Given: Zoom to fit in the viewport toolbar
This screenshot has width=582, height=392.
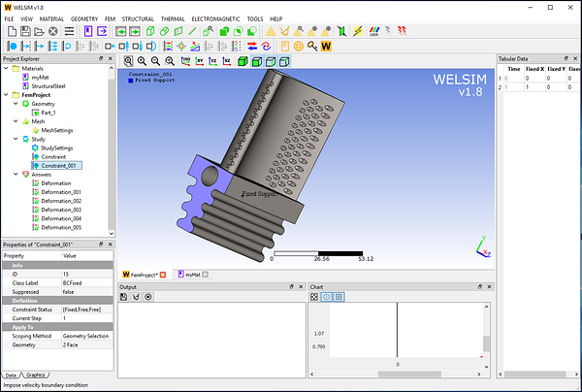Looking at the screenshot, I should [x=128, y=61].
